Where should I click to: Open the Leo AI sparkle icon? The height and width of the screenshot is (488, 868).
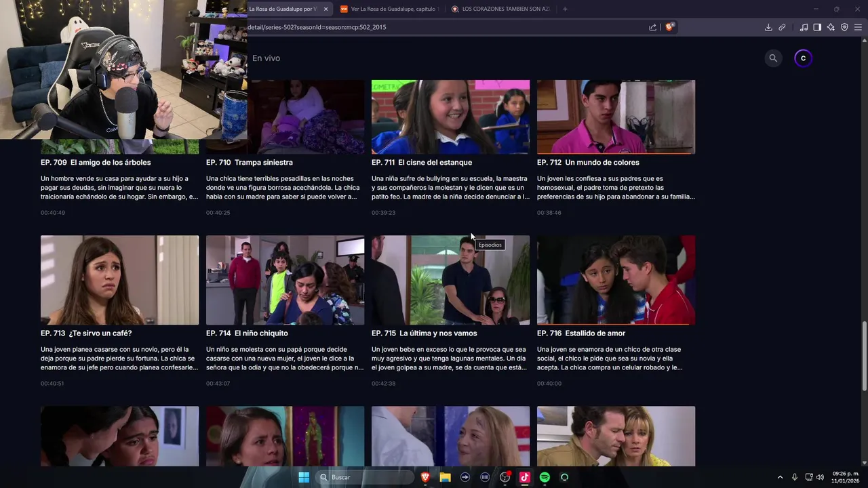coord(831,27)
